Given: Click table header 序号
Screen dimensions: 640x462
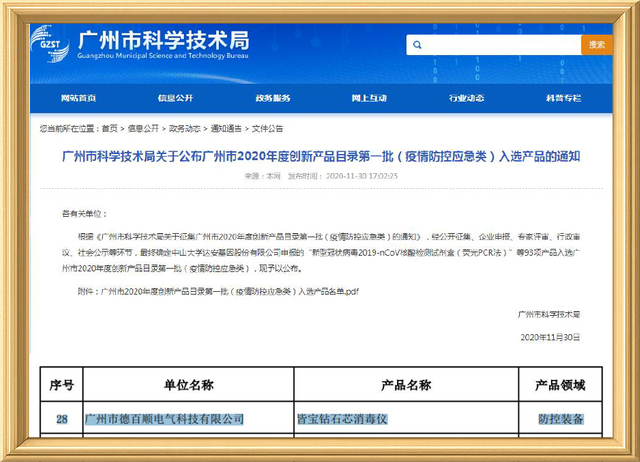Looking at the screenshot, I should pyautogui.click(x=62, y=384).
